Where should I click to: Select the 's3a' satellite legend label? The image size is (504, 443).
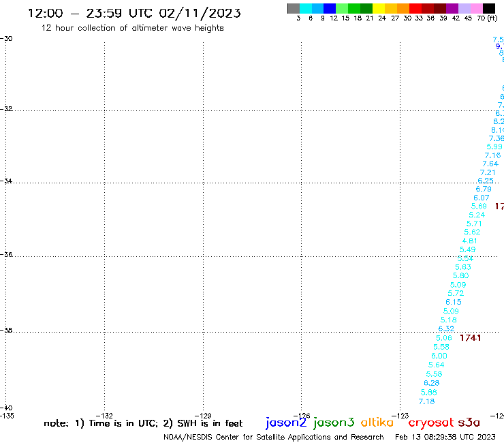[x=469, y=423]
